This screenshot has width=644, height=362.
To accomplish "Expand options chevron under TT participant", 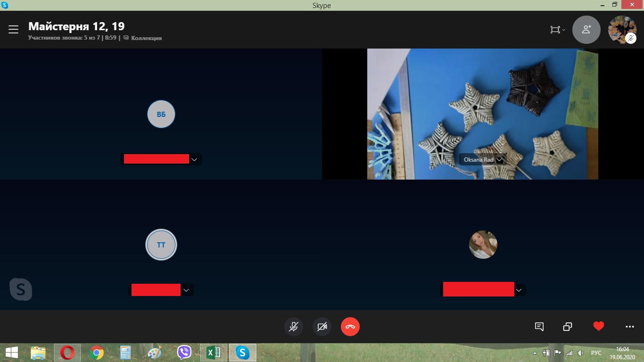I will tap(186, 290).
